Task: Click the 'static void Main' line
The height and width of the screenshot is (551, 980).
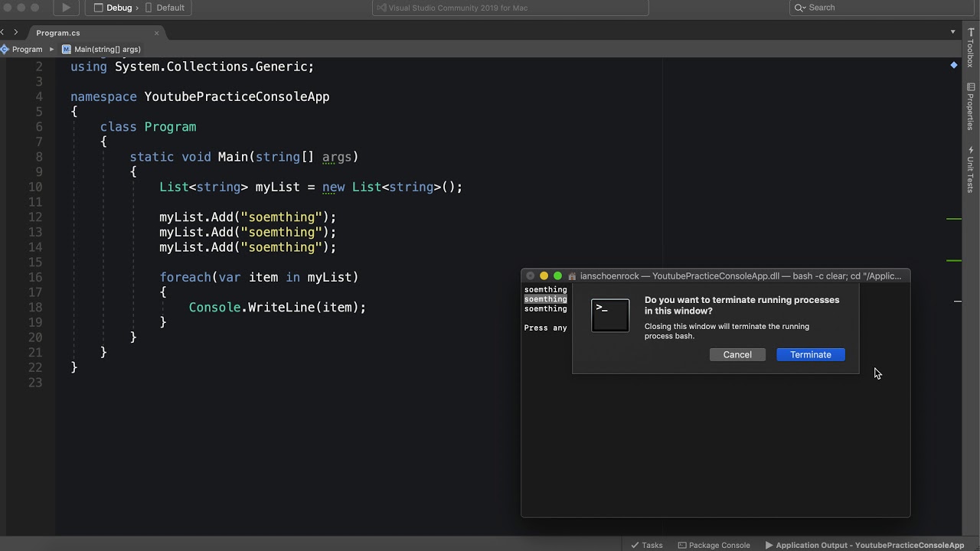Action: [x=244, y=157]
